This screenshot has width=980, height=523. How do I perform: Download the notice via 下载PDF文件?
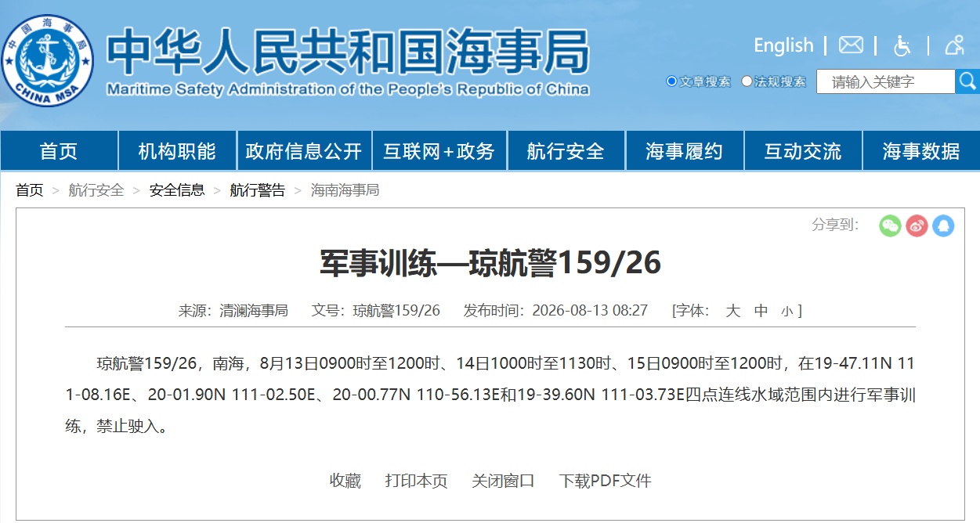606,481
